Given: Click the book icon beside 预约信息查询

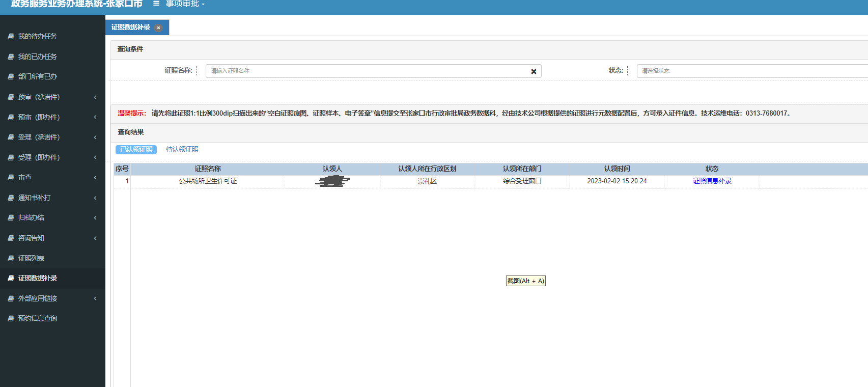Looking at the screenshot, I should (x=11, y=318).
